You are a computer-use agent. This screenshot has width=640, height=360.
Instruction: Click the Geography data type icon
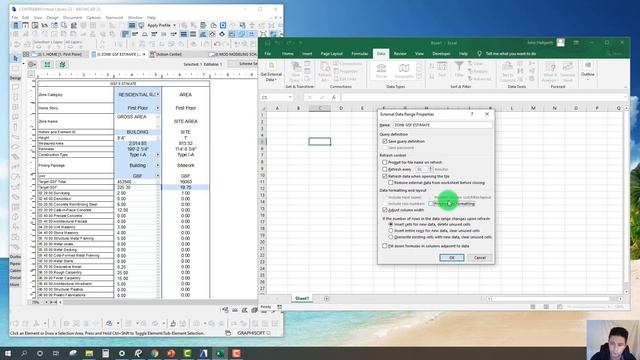click(404, 70)
